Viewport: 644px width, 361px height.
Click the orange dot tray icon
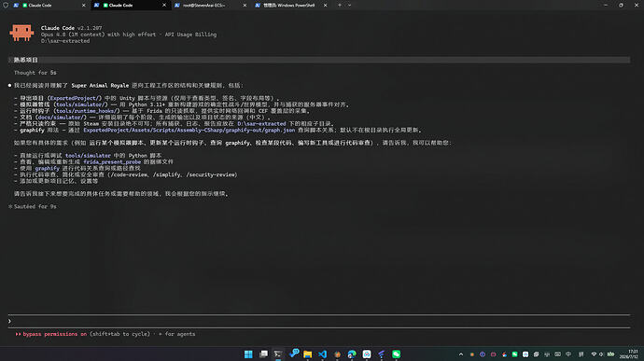point(472,354)
